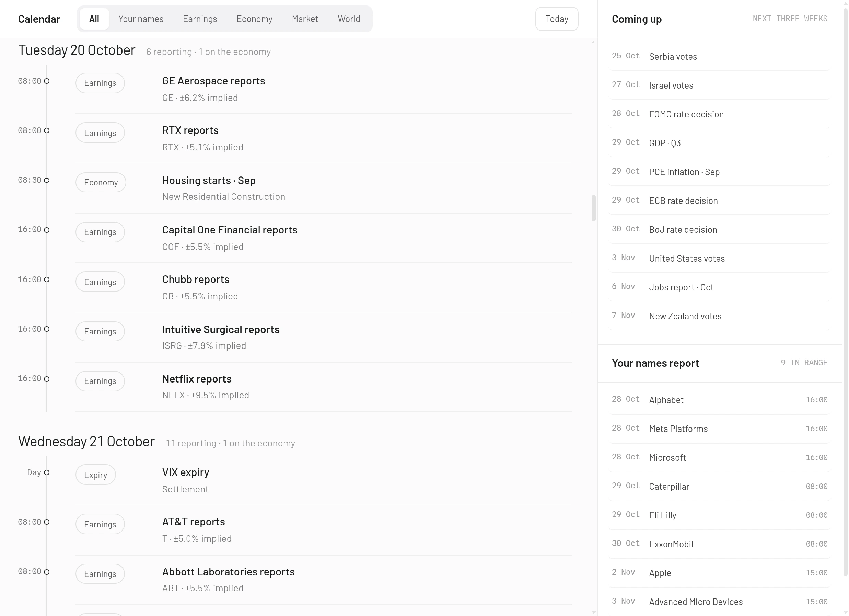Open the Capital One Financial reports event
The width and height of the screenshot is (849, 616).
(230, 230)
